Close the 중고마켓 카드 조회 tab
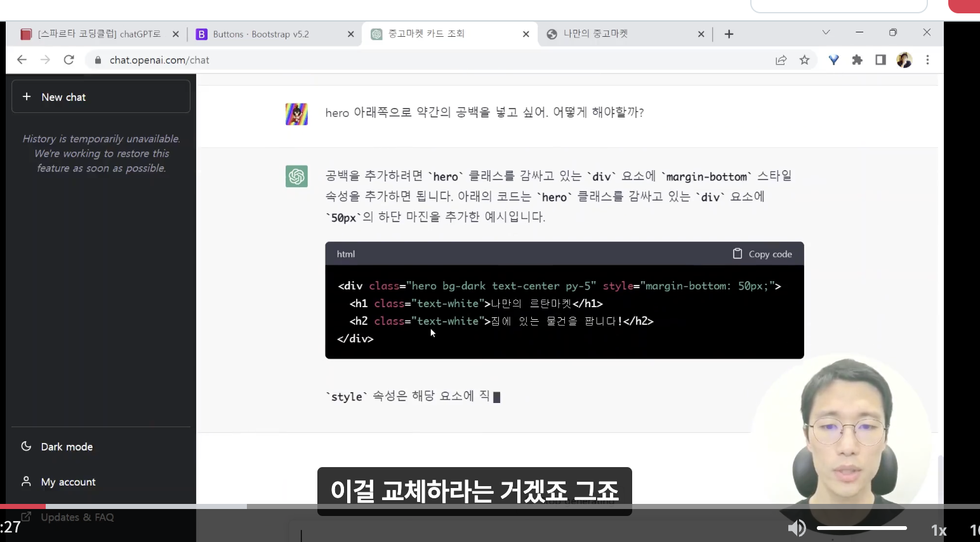 [526, 34]
